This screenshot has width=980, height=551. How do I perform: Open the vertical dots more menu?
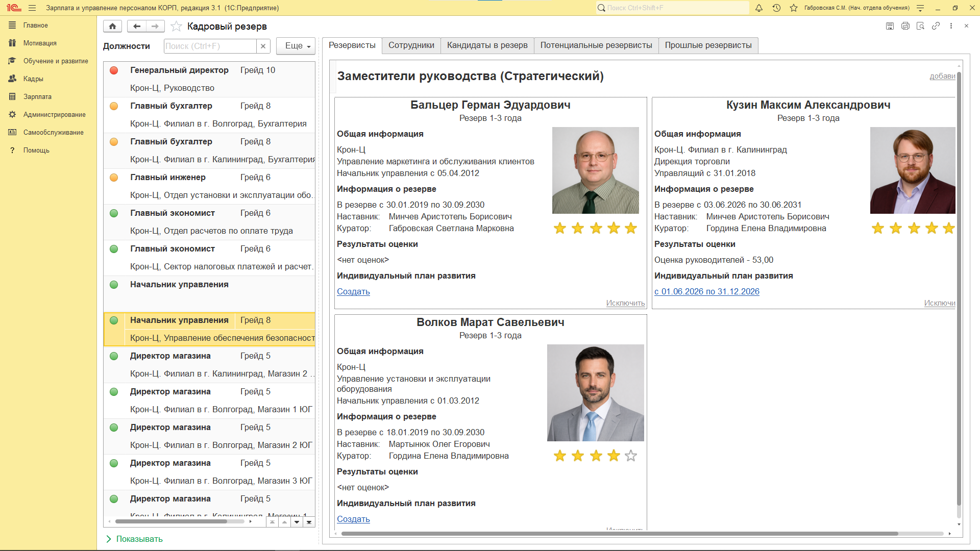click(951, 26)
